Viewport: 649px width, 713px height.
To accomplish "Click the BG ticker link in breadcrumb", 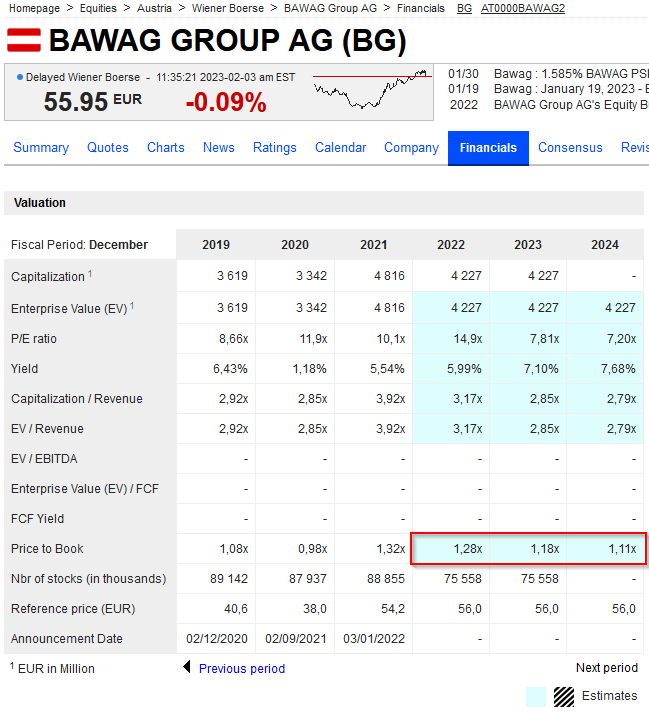I will point(464,8).
